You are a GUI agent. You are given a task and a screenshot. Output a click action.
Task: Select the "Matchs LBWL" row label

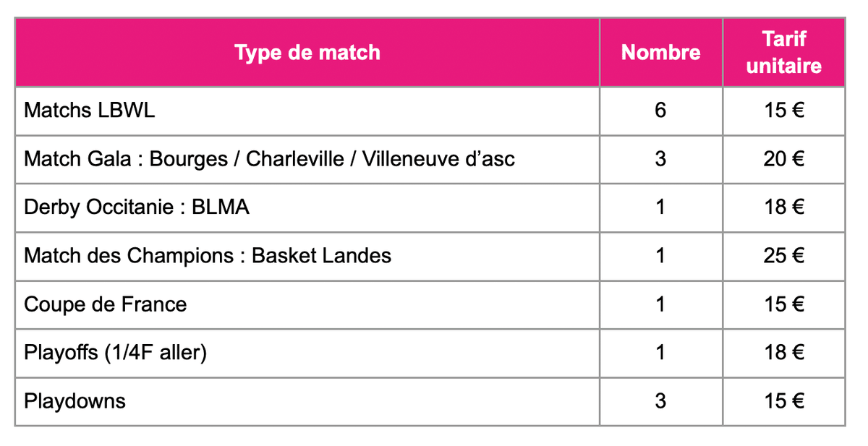tap(90, 111)
